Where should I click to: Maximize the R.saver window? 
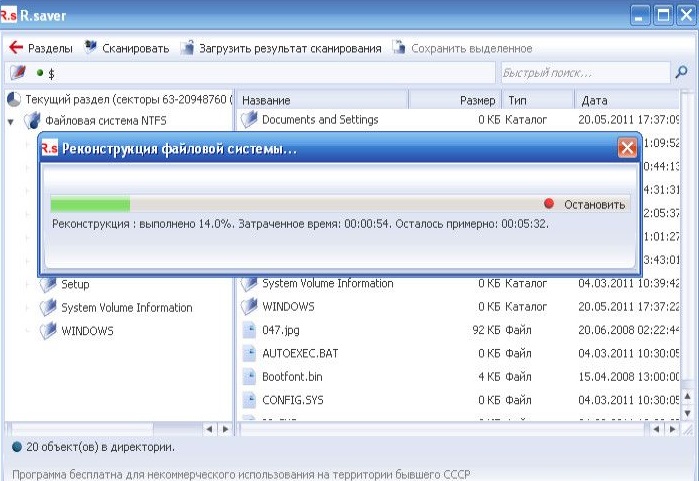(663, 16)
